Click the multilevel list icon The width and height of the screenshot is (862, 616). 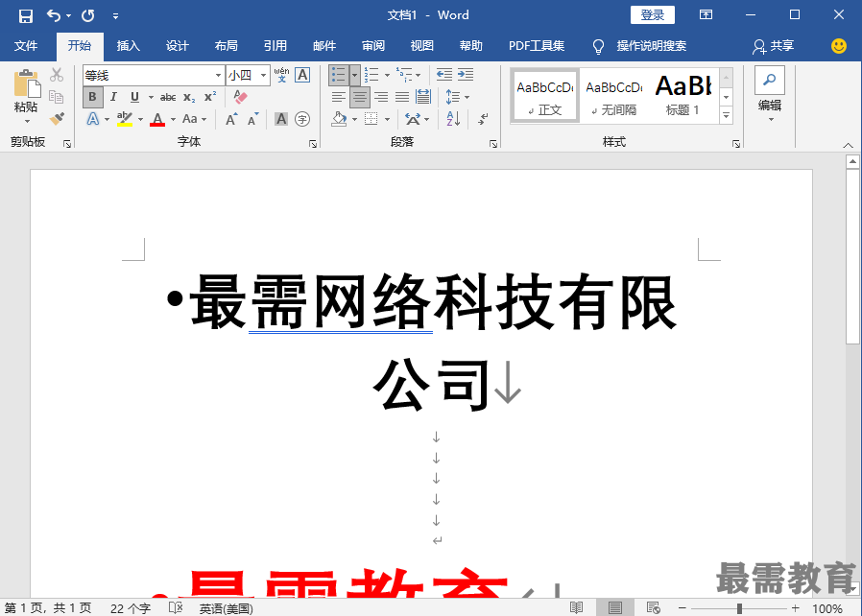click(x=404, y=75)
